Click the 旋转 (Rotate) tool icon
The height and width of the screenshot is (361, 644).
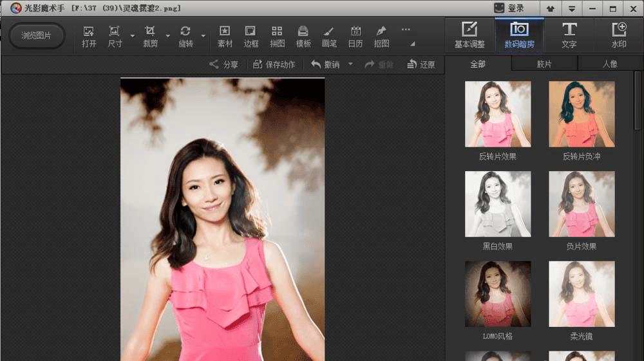coord(185,36)
